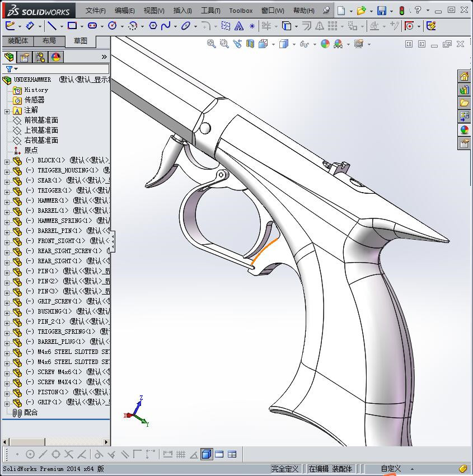473x476 pixels.
Task: Toggle center point snap in the bottom toolbar
Action: 30,455
